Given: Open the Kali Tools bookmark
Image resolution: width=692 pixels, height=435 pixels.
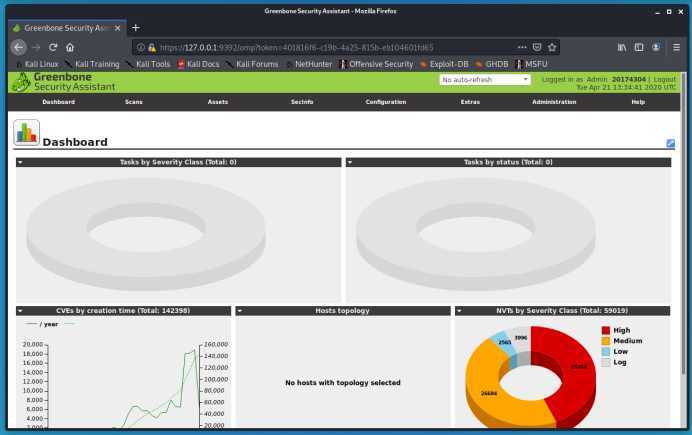Looking at the screenshot, I should pos(148,64).
